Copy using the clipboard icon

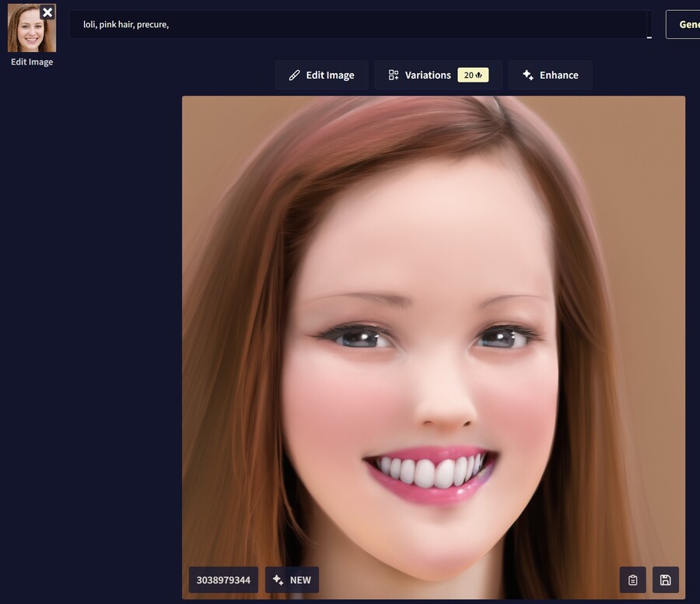[x=632, y=580]
